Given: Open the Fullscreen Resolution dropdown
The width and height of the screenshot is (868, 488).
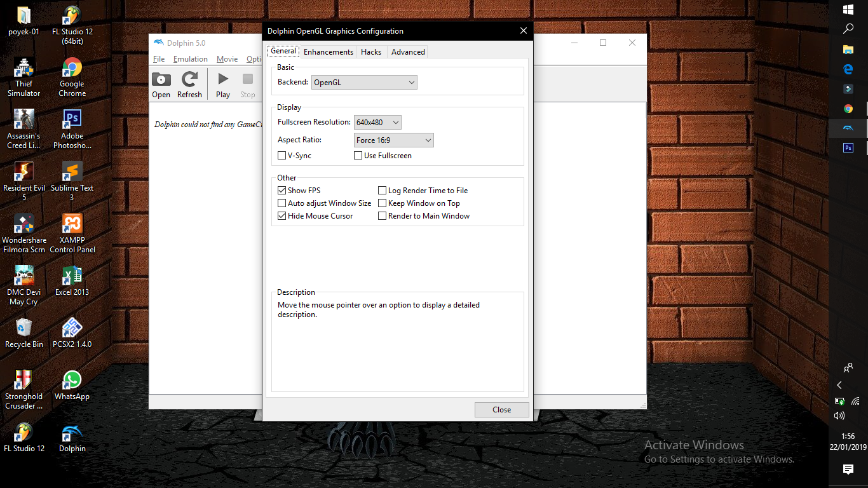Looking at the screenshot, I should click(377, 122).
